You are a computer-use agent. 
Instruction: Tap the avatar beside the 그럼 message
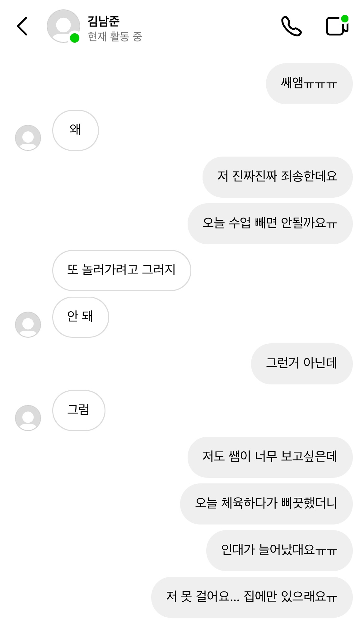click(28, 418)
